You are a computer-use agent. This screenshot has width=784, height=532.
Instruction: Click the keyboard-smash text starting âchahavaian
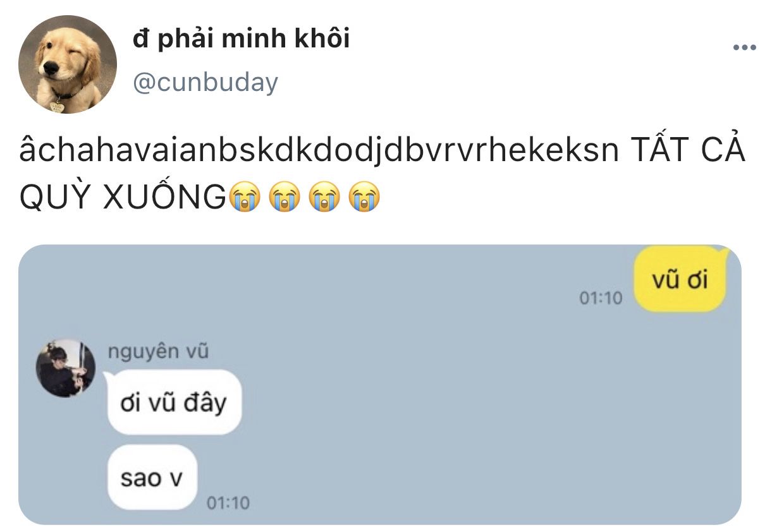tap(319, 152)
